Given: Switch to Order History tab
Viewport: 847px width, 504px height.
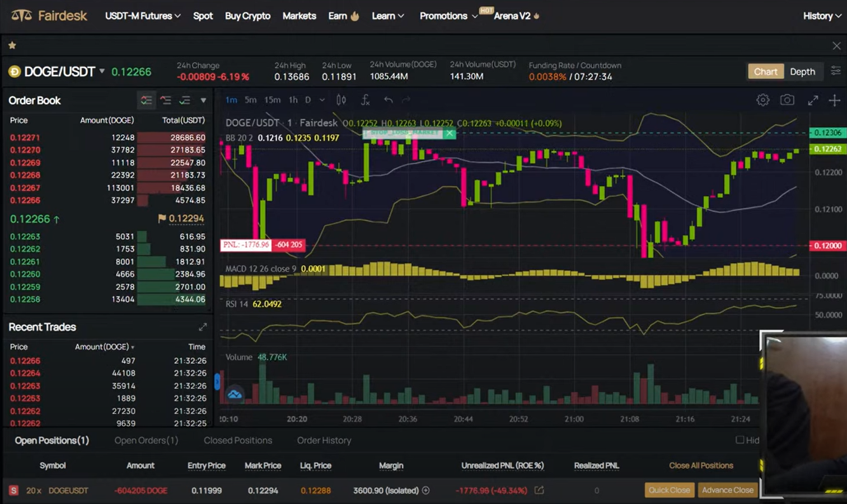Looking at the screenshot, I should 324,440.
